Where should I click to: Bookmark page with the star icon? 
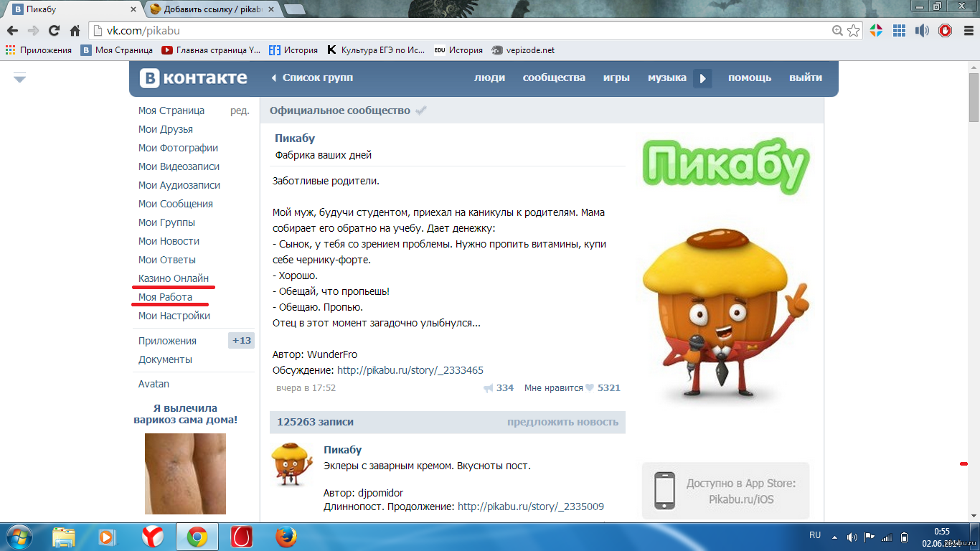[853, 31]
